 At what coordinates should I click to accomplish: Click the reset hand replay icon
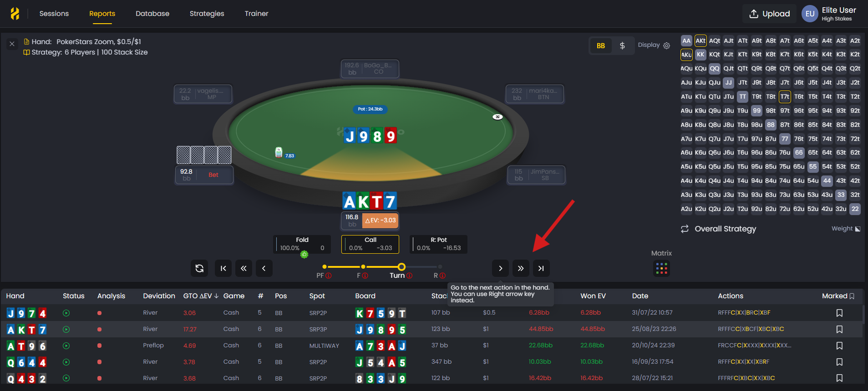pos(199,268)
